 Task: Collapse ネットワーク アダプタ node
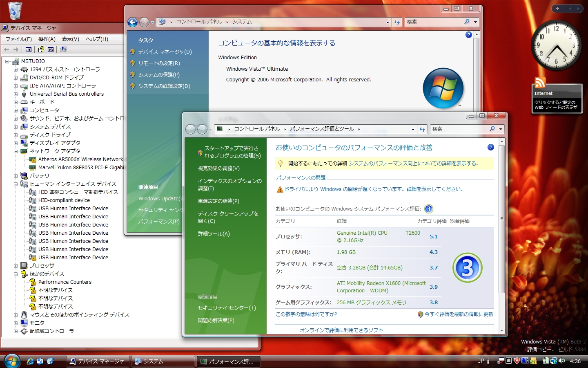[x=16, y=151]
